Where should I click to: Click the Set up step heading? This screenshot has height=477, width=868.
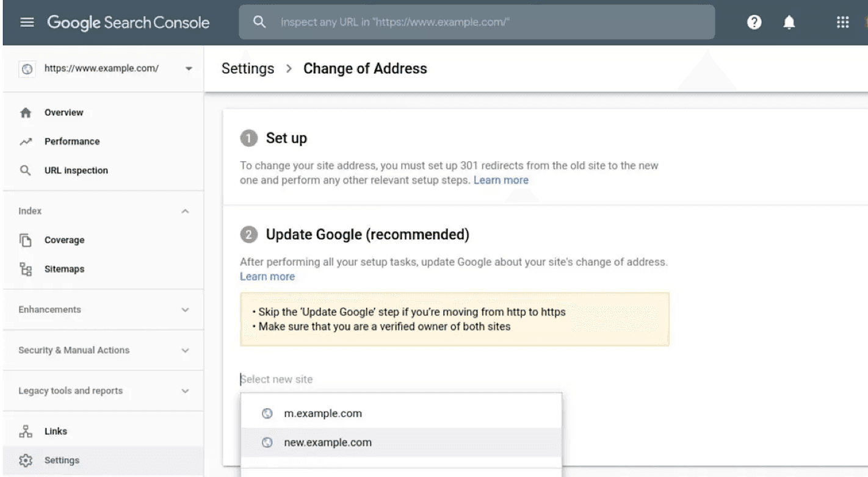(286, 138)
